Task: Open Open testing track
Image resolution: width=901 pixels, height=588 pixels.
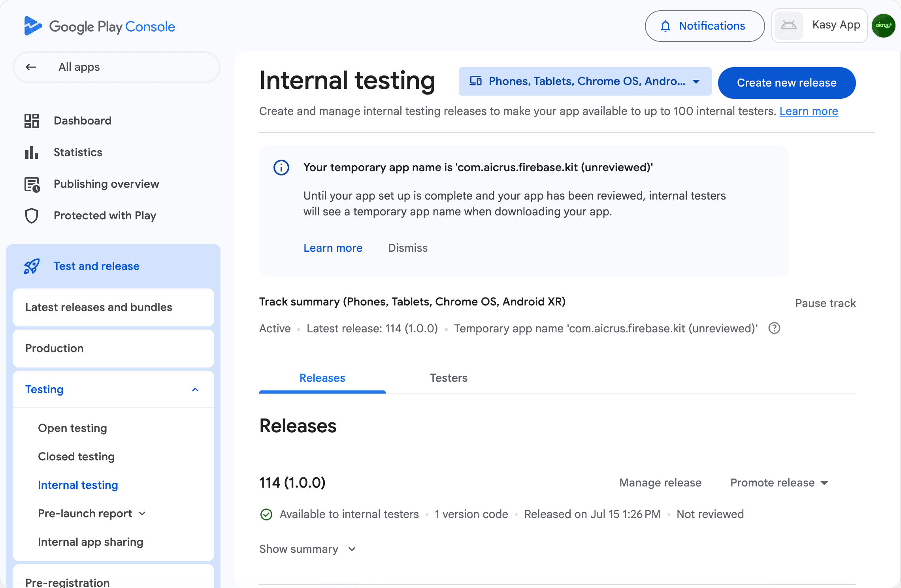Action: click(72, 428)
